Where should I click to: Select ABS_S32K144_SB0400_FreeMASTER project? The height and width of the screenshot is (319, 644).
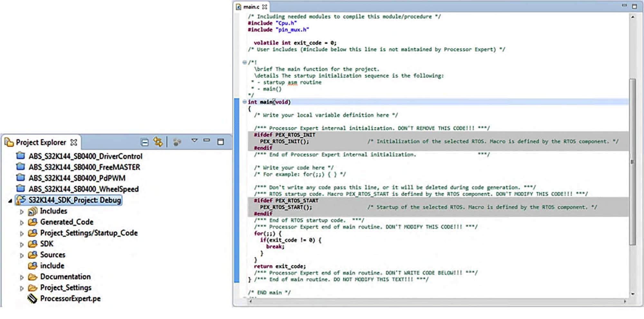pyautogui.click(x=84, y=167)
